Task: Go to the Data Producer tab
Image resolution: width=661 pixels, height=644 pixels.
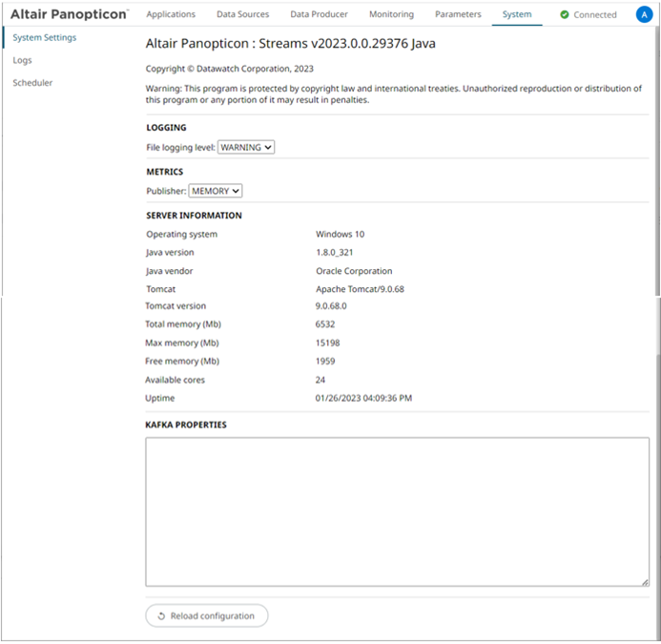Action: [x=319, y=14]
